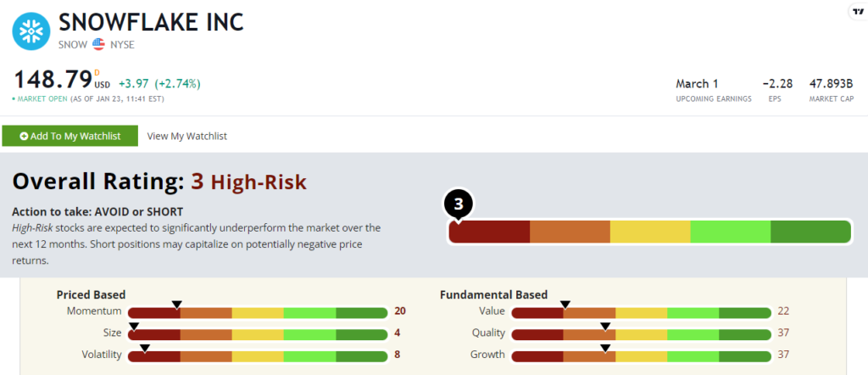Click the 47.893B market cap value
This screenshot has height=375, width=868.
click(x=832, y=83)
